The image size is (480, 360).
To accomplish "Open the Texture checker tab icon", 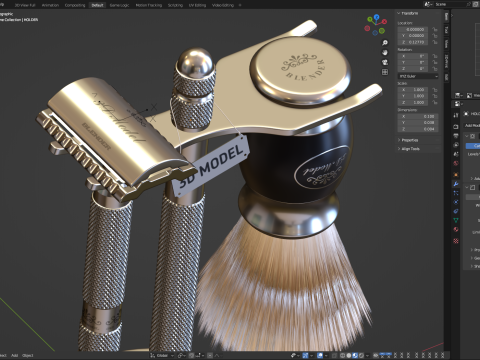I will coord(456,240).
